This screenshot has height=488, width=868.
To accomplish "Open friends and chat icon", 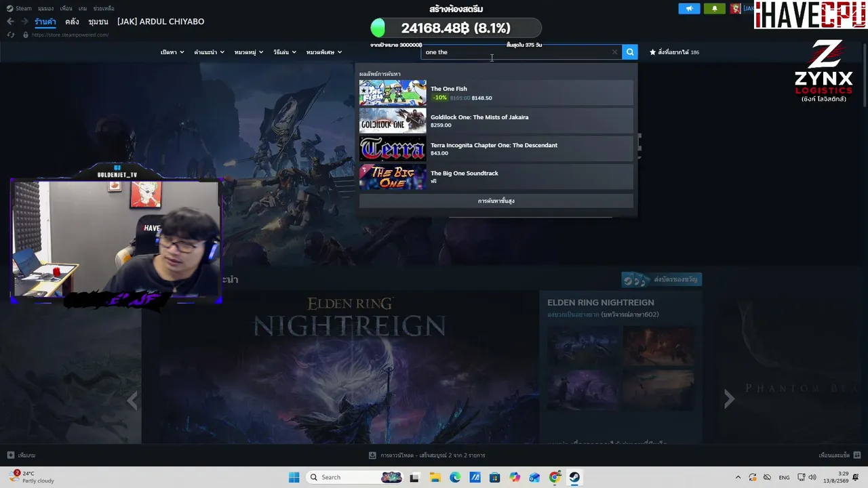I will coord(857,455).
